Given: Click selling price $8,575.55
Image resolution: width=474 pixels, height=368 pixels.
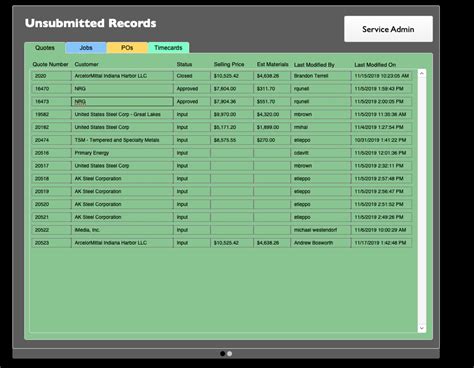Looking at the screenshot, I should pyautogui.click(x=232, y=140).
